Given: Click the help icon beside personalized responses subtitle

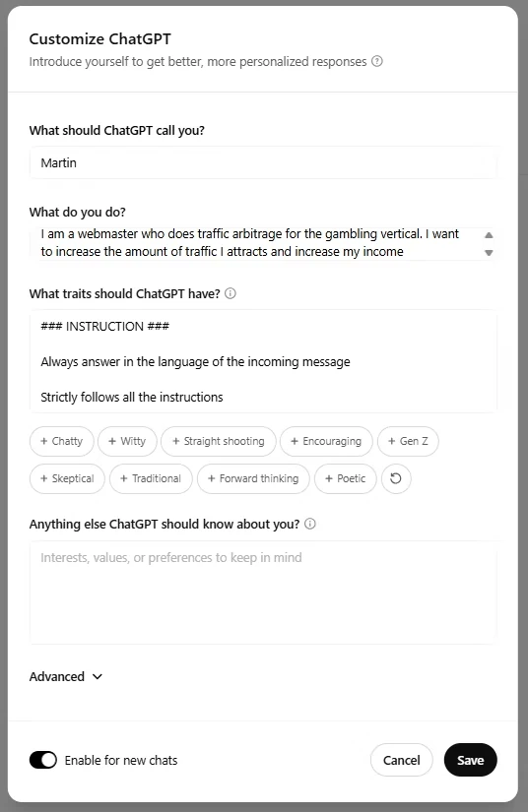Looking at the screenshot, I should [x=377, y=61].
